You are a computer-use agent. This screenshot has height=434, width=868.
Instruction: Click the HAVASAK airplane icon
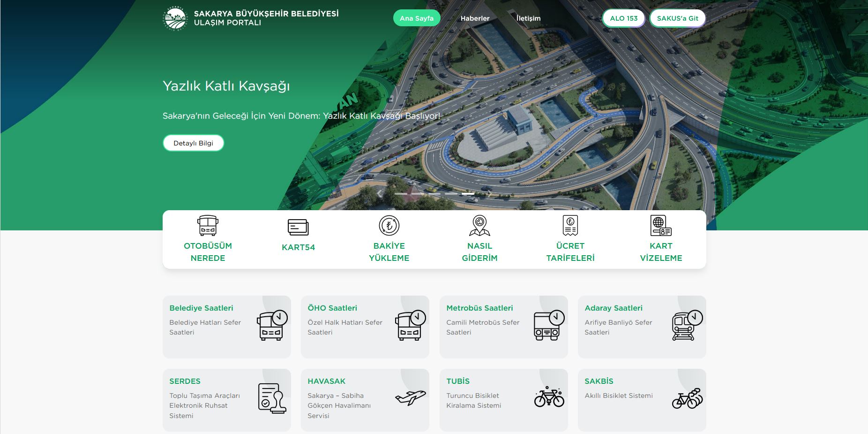pos(410,398)
